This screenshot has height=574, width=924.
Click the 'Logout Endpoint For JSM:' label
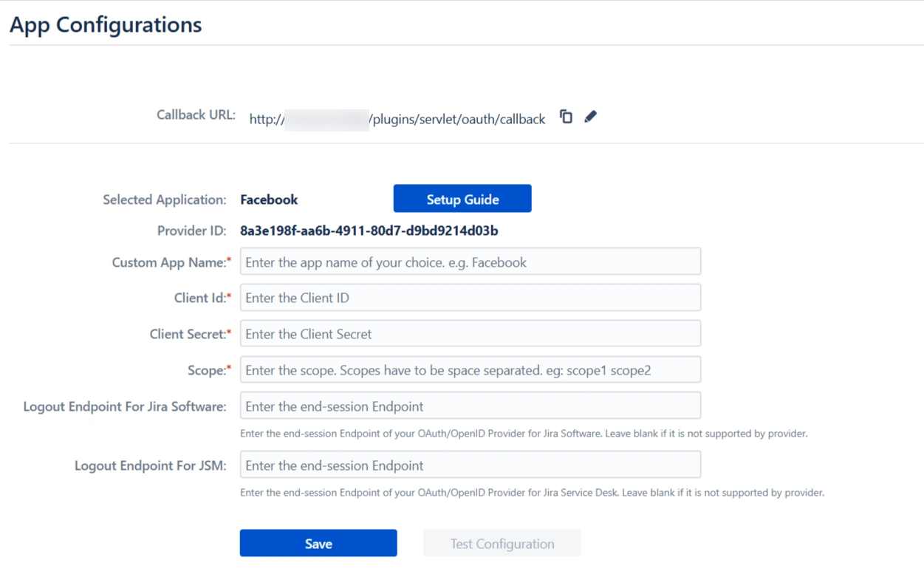tap(151, 466)
